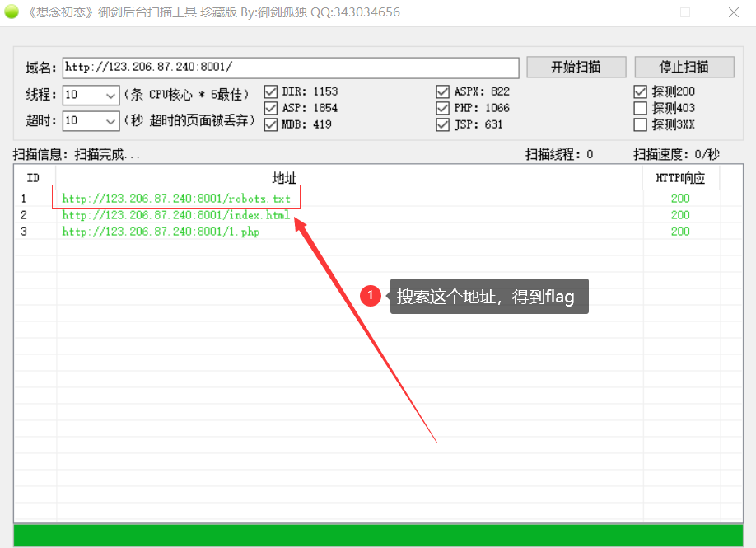
Task: Toggle the DIR: 1153 checkbox
Action: pos(271,91)
